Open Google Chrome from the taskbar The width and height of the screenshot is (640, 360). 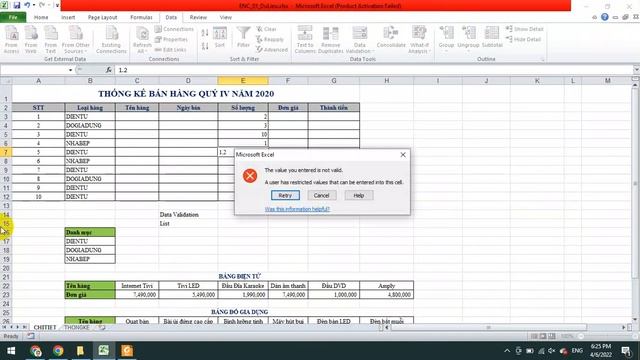58,351
